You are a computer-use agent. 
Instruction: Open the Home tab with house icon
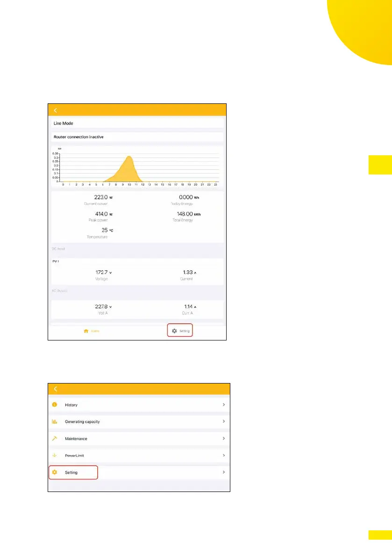tap(91, 331)
